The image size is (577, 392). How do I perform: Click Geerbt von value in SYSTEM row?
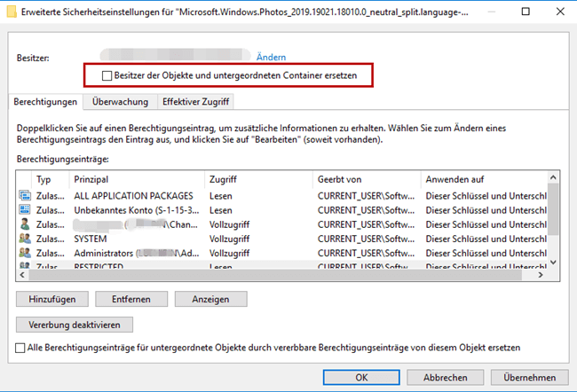(x=366, y=239)
